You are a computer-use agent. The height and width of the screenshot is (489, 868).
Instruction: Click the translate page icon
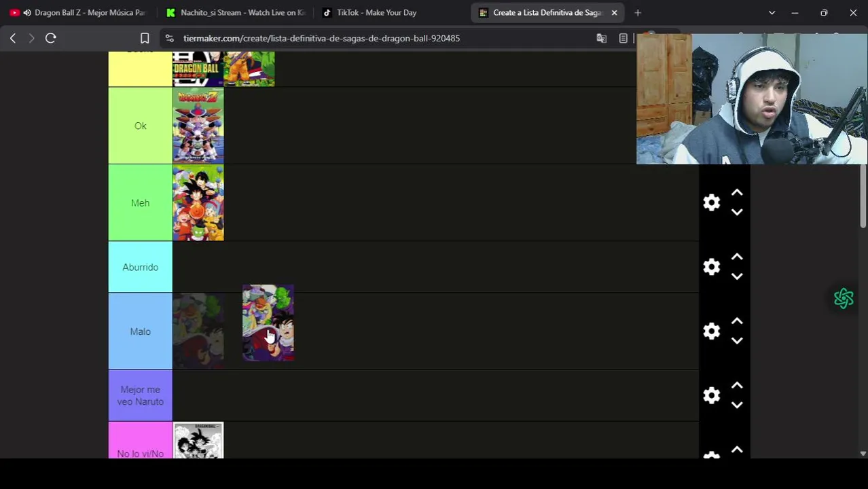[601, 38]
